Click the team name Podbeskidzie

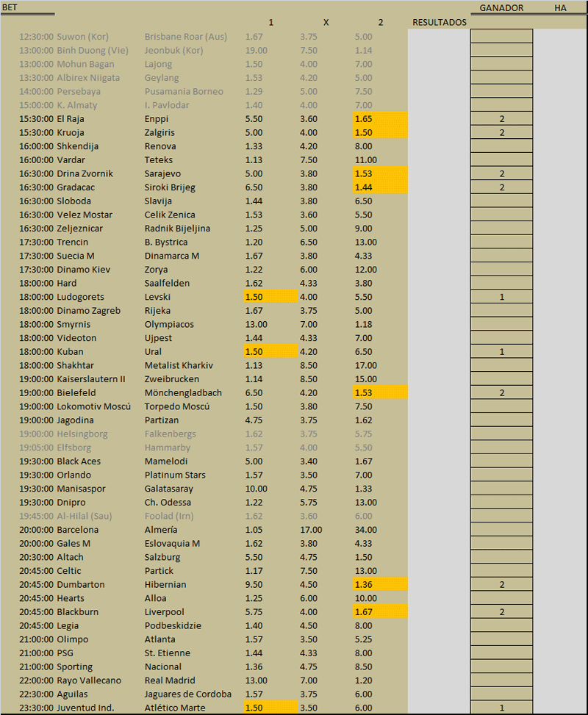(x=173, y=625)
